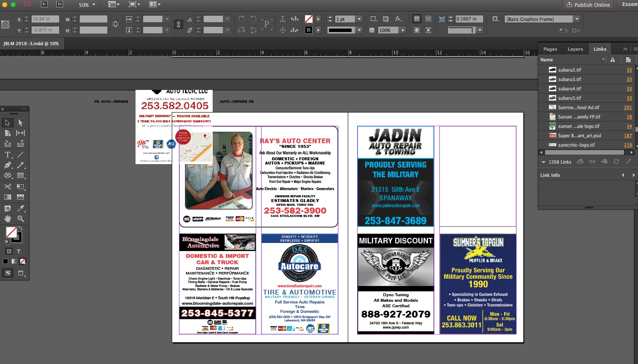Image resolution: width=638 pixels, height=364 pixels.
Task: Toggle constrain proportions for width and height
Action: (115, 24)
